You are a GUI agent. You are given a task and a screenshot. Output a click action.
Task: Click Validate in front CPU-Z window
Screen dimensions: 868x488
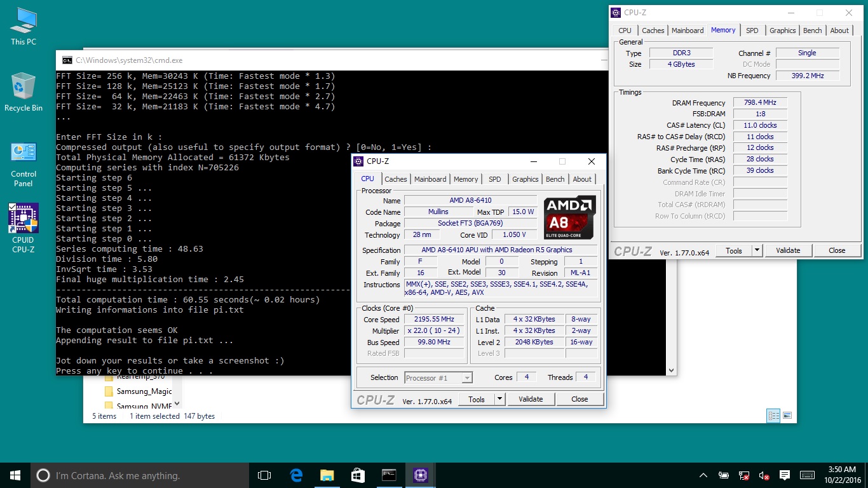click(x=531, y=399)
